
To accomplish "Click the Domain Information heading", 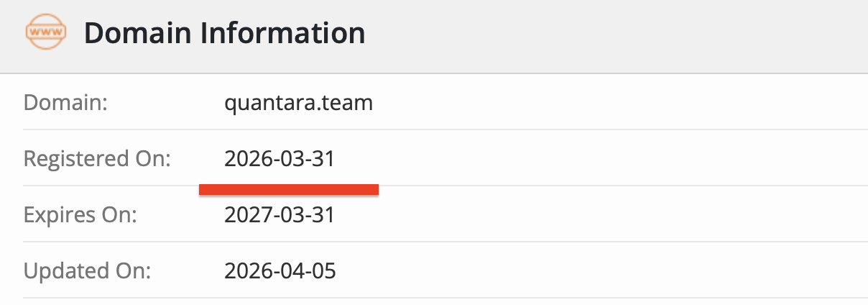I will click(x=224, y=33).
